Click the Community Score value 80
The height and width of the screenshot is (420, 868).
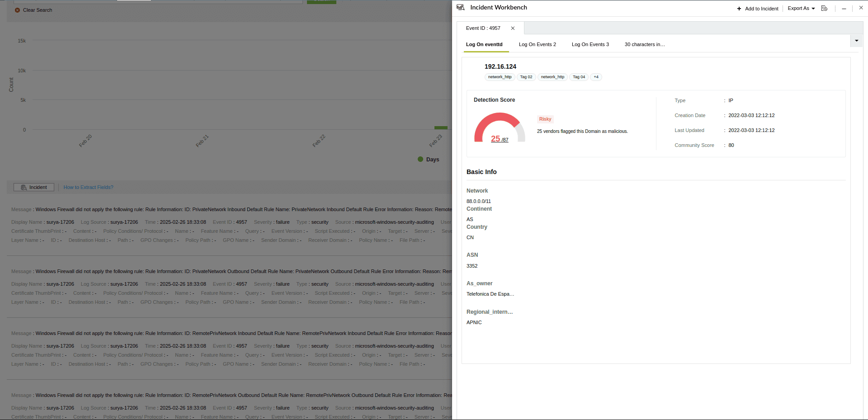click(x=731, y=145)
